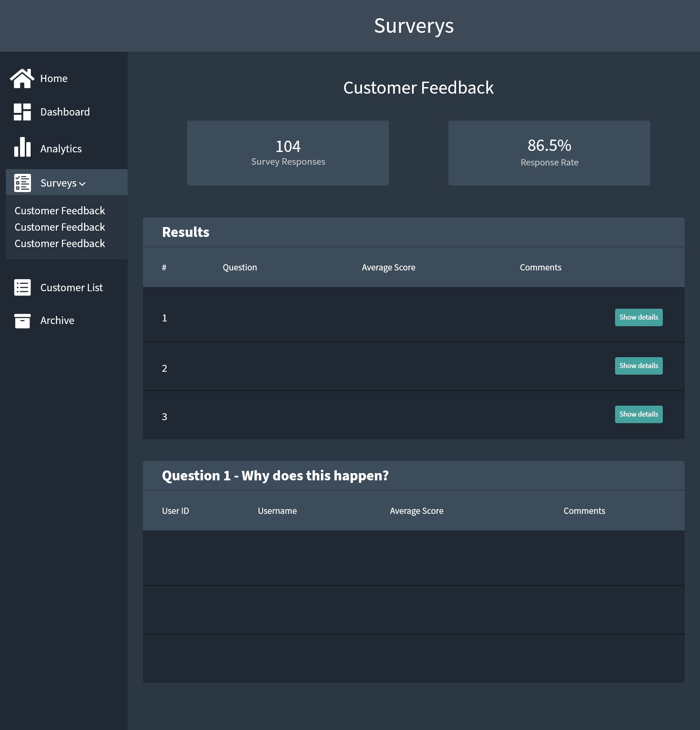
Task: Select the Surveys menu label
Action: (x=58, y=183)
